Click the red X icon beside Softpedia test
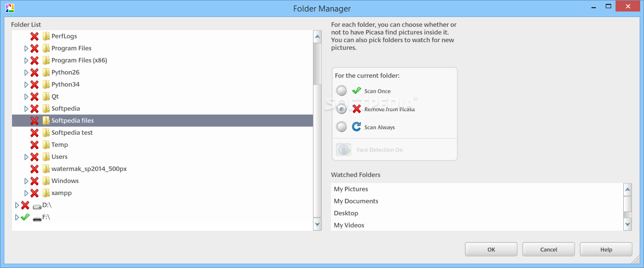The image size is (644, 268). [x=34, y=133]
